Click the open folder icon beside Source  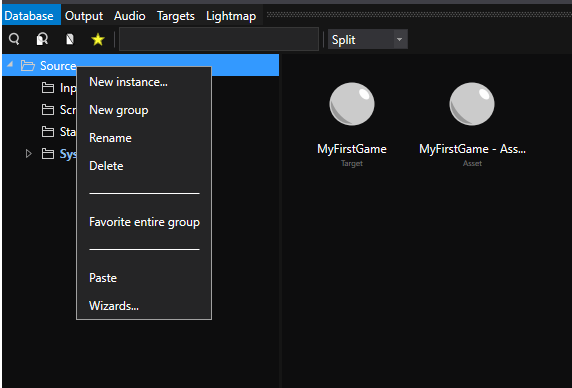coord(28,66)
